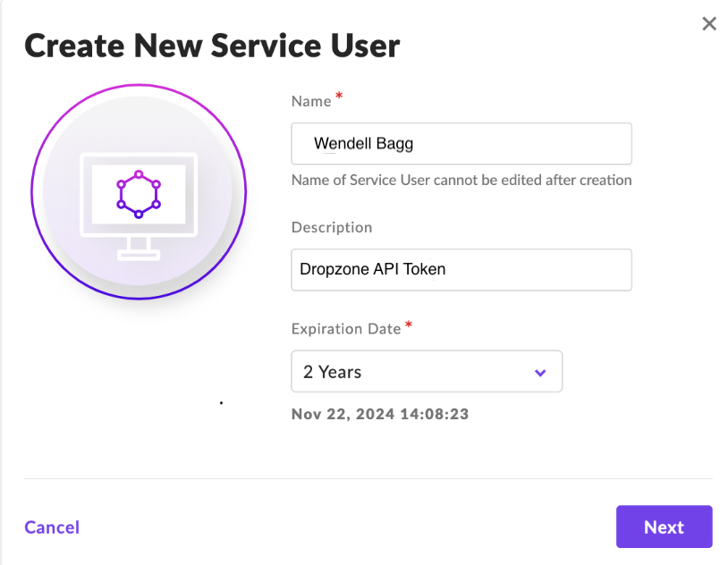Click the "Create New Service User" heading

tap(212, 45)
